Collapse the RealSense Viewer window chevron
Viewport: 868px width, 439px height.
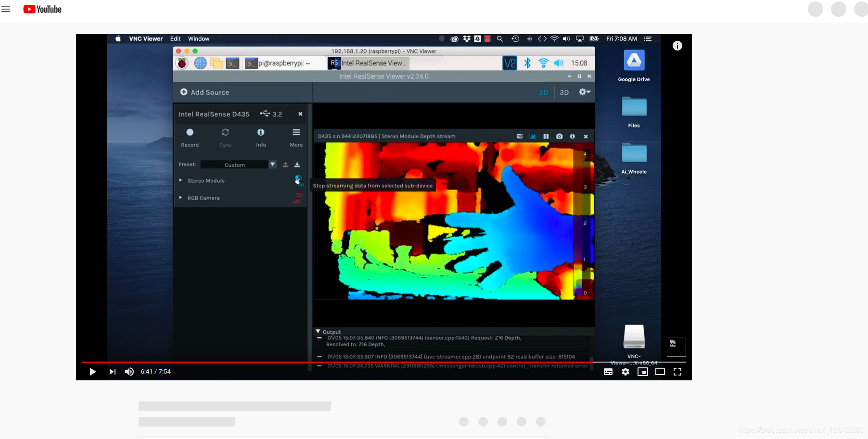click(569, 76)
